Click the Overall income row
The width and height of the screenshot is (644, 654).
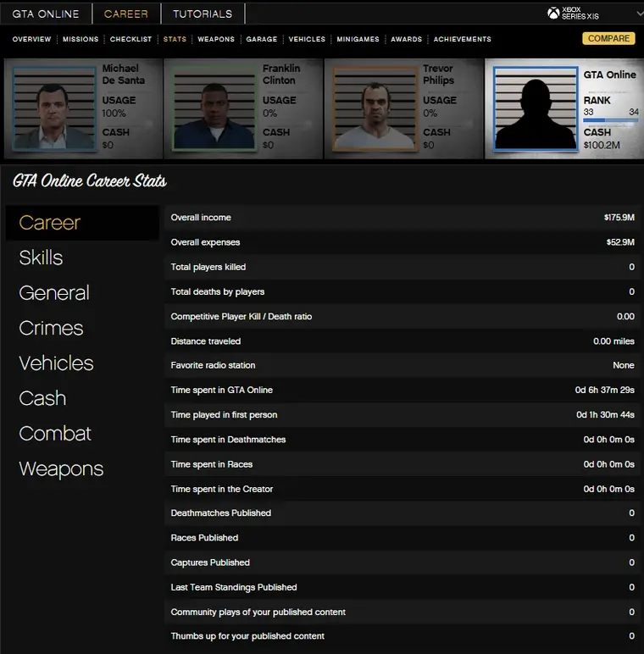pyautogui.click(x=402, y=218)
